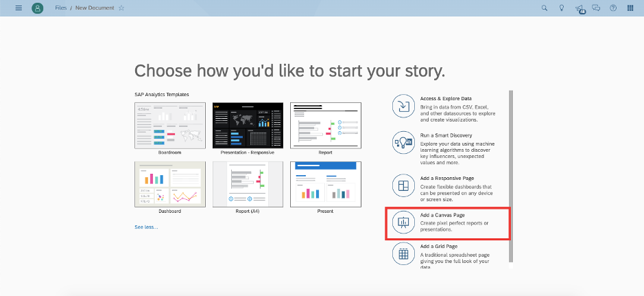Click SAP Analytics Templates heading
The height and width of the screenshot is (296, 644).
pos(162,95)
